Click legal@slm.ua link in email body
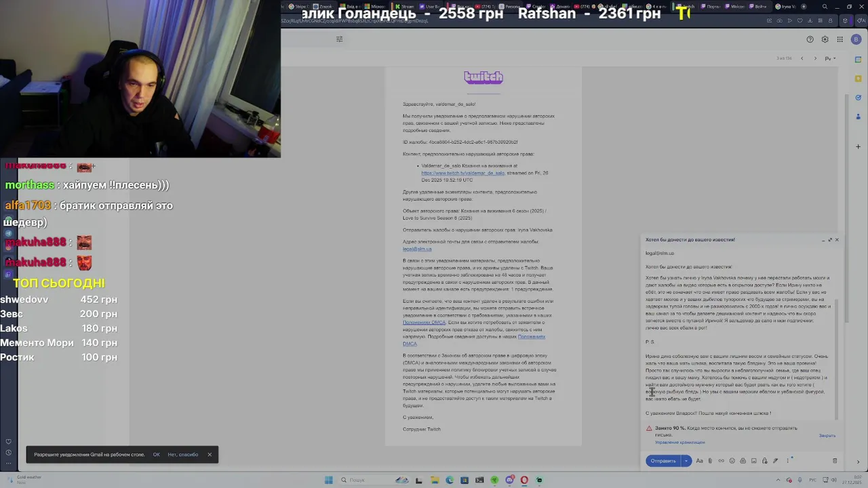 [x=417, y=249]
